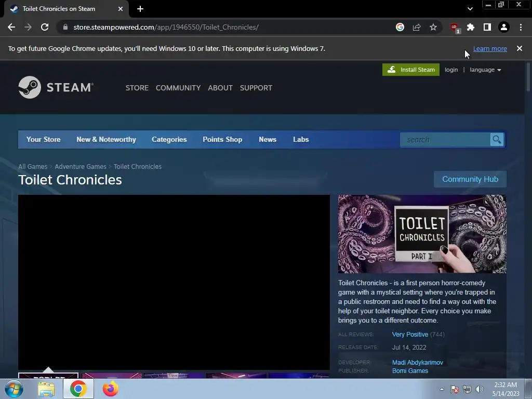Click the Toilet Chronicles header image

422,234
